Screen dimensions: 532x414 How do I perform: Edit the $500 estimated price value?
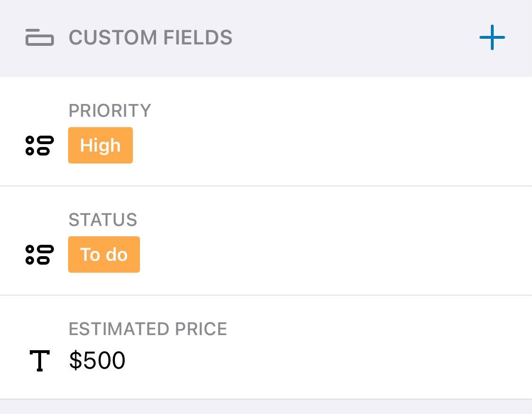click(x=97, y=361)
